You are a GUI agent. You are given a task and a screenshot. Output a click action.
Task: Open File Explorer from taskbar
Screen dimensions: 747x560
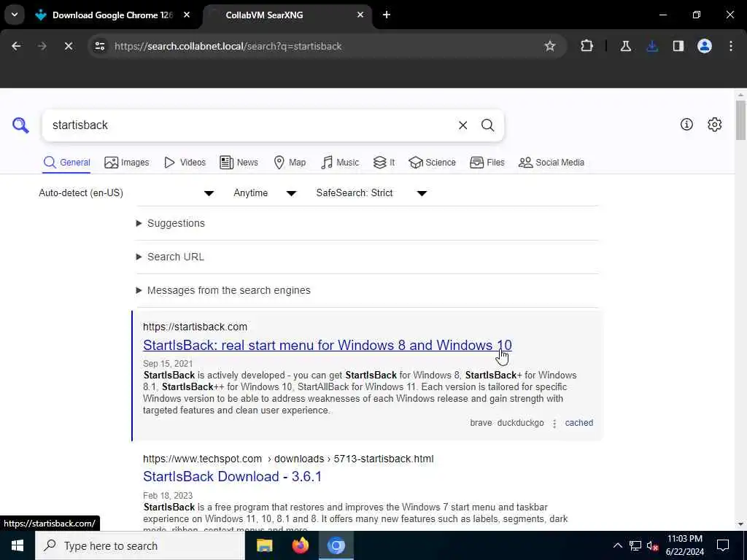264,545
